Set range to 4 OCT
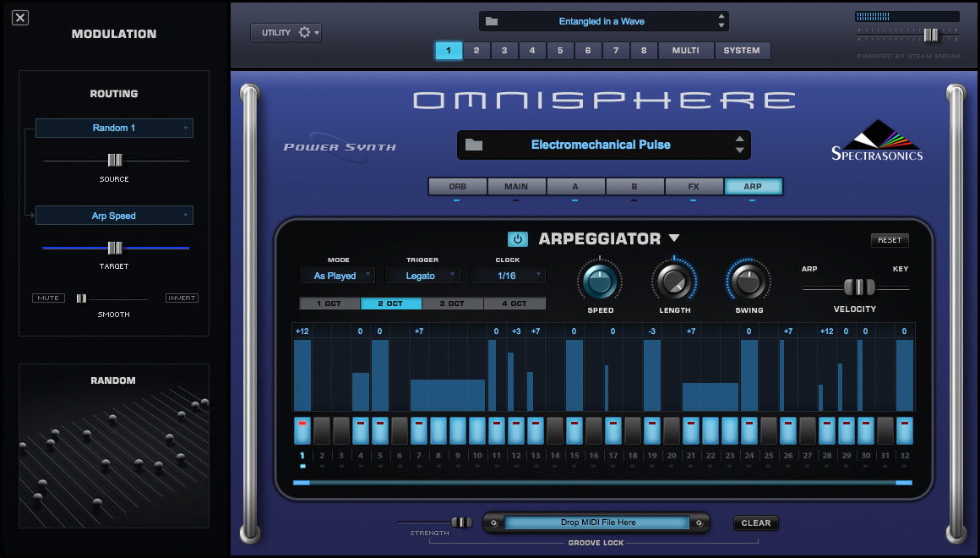The image size is (980, 558). 514,304
